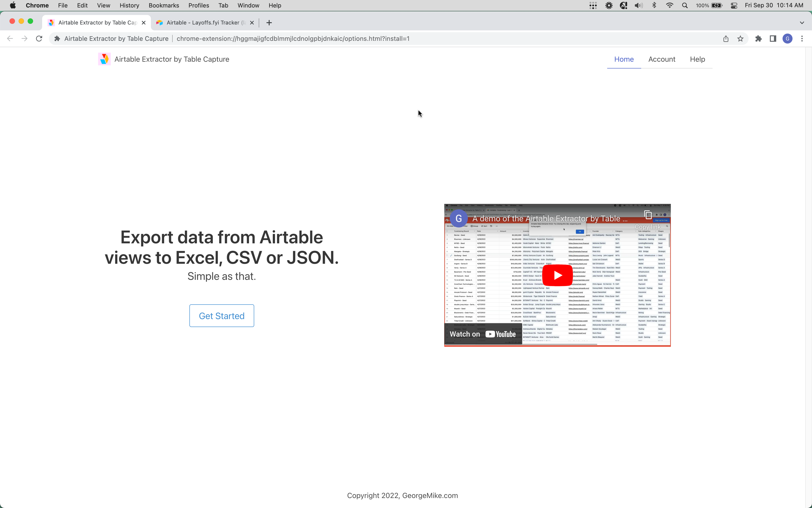Play the YouTube demo video
Viewport: 812px width, 508px height.
(557, 275)
